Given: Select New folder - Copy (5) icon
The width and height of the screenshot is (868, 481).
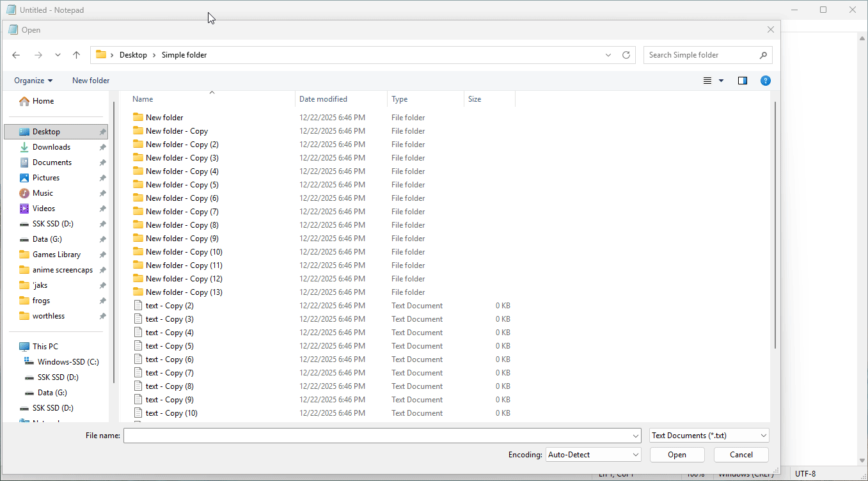Looking at the screenshot, I should click(x=138, y=184).
